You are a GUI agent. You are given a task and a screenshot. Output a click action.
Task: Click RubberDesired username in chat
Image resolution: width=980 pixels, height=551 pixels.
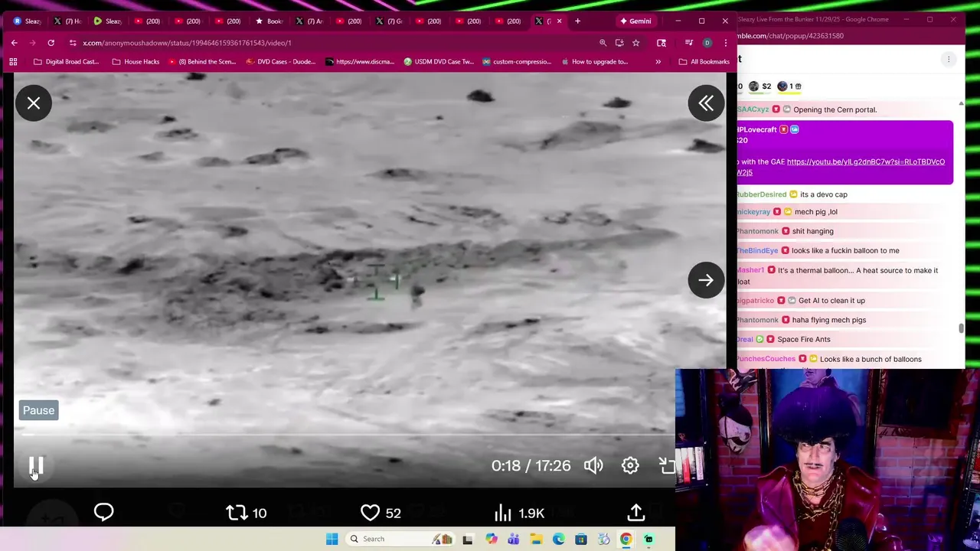(x=762, y=194)
